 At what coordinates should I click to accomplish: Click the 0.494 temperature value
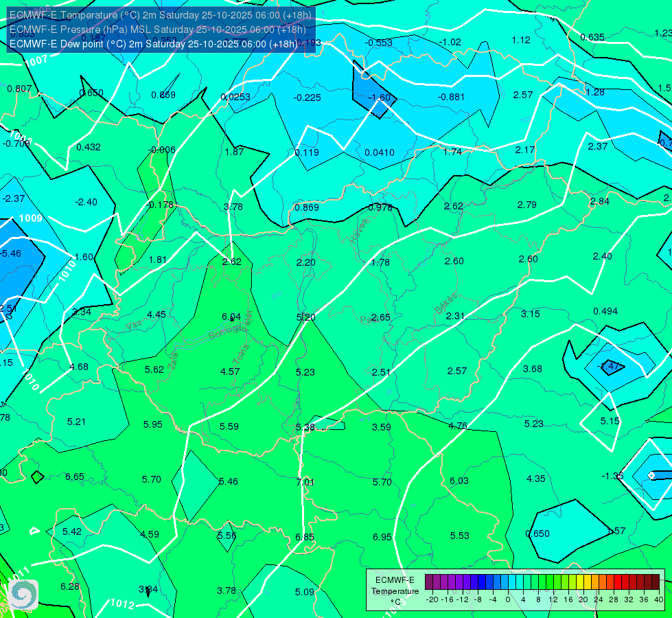605,311
